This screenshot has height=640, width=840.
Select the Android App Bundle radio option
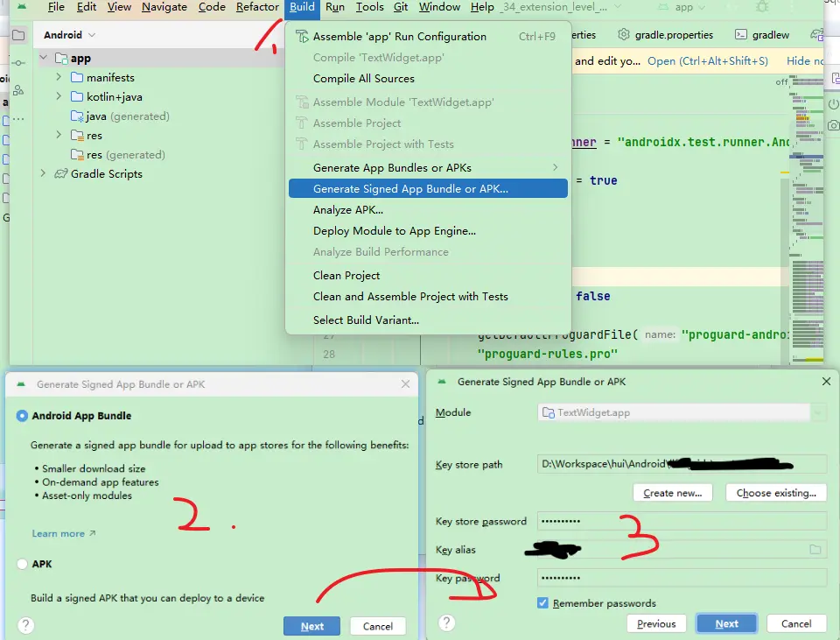(x=23, y=416)
